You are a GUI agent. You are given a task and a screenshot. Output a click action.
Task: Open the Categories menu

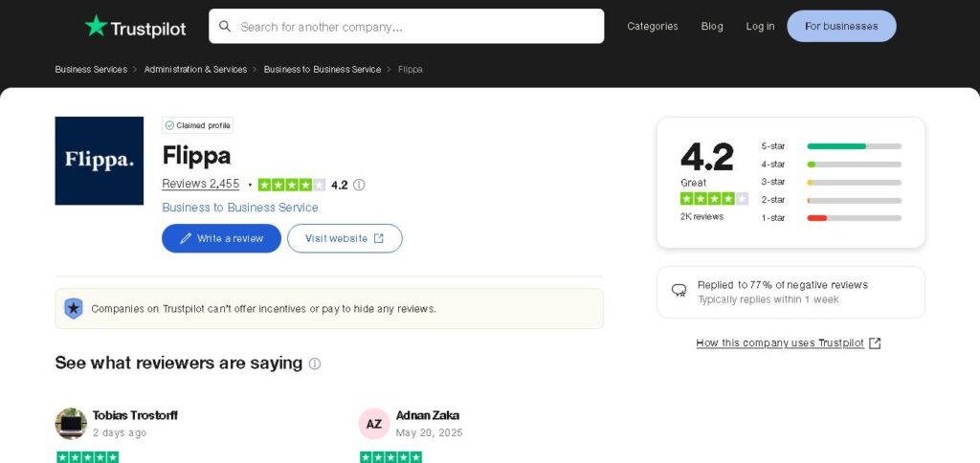click(x=653, y=26)
